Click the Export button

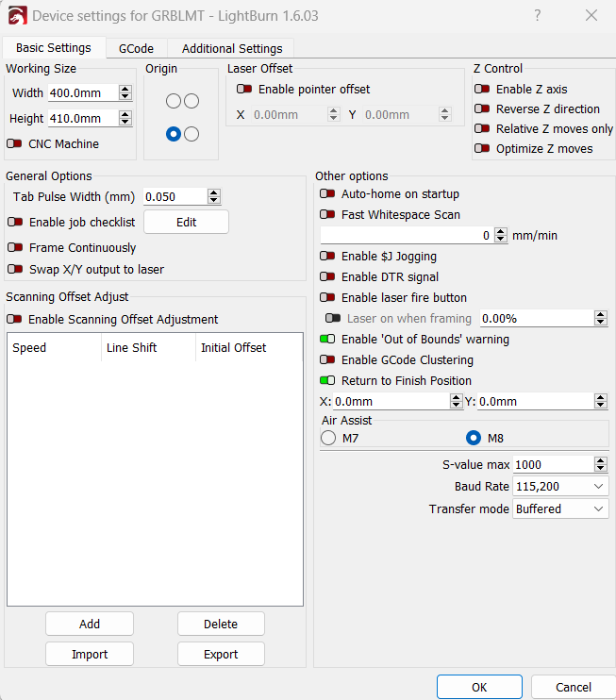click(x=221, y=654)
